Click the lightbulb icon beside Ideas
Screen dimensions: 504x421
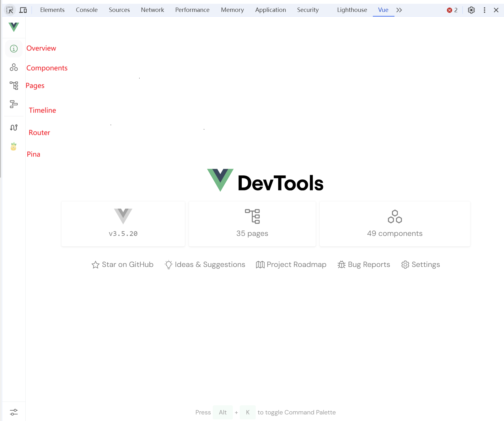tap(169, 265)
